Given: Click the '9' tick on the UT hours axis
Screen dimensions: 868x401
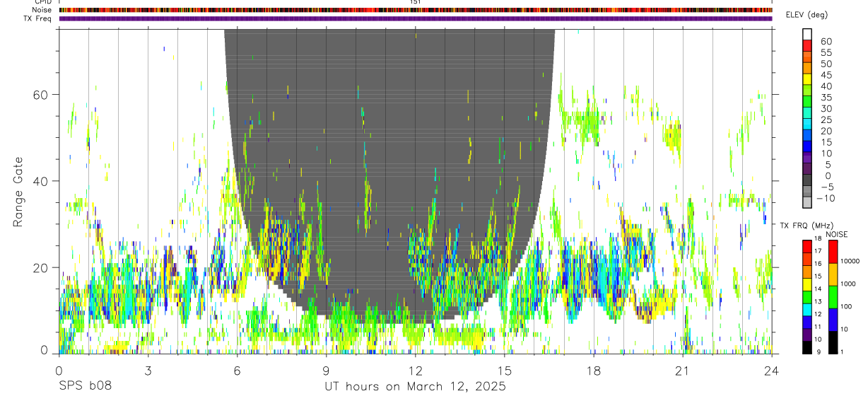Looking at the screenshot, I should (326, 371).
